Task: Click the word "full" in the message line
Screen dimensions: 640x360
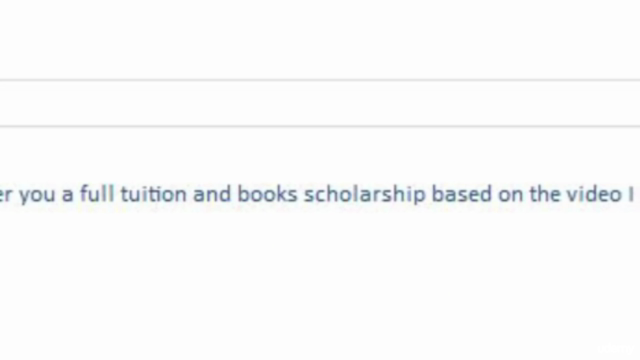Action: coord(97,194)
